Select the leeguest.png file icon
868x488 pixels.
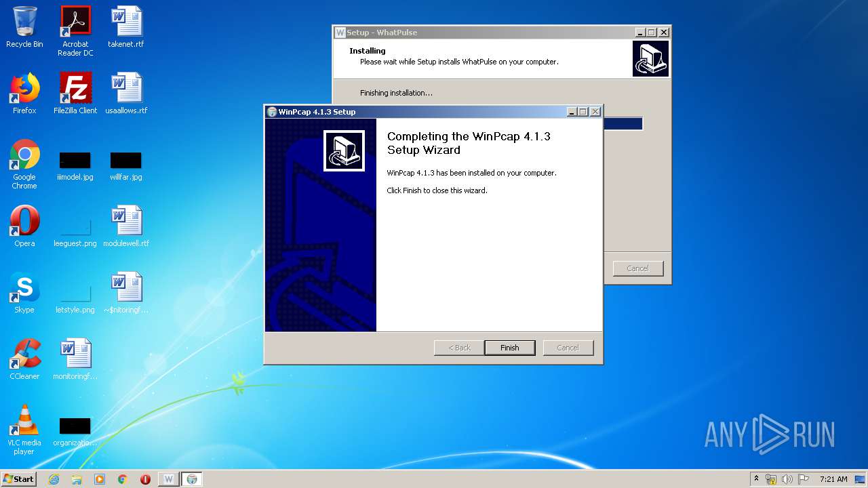[x=75, y=230]
